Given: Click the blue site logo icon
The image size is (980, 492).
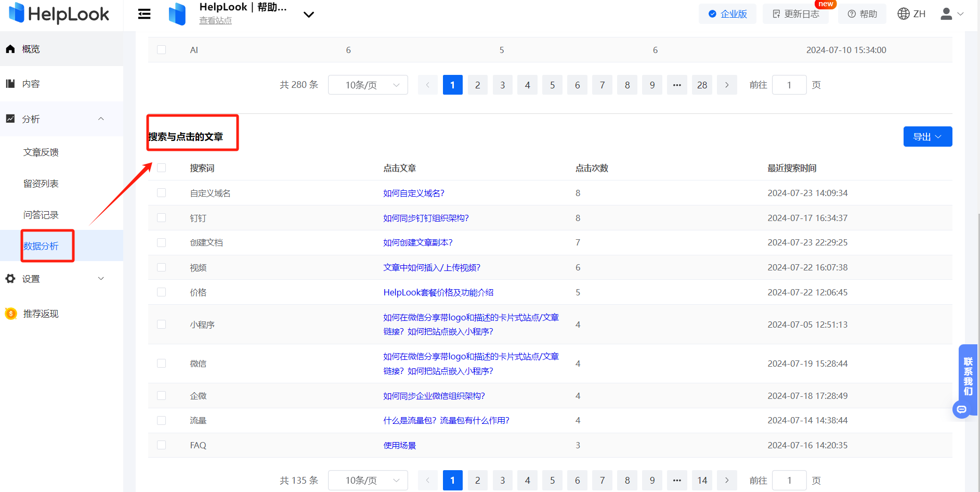Looking at the screenshot, I should tap(177, 14).
